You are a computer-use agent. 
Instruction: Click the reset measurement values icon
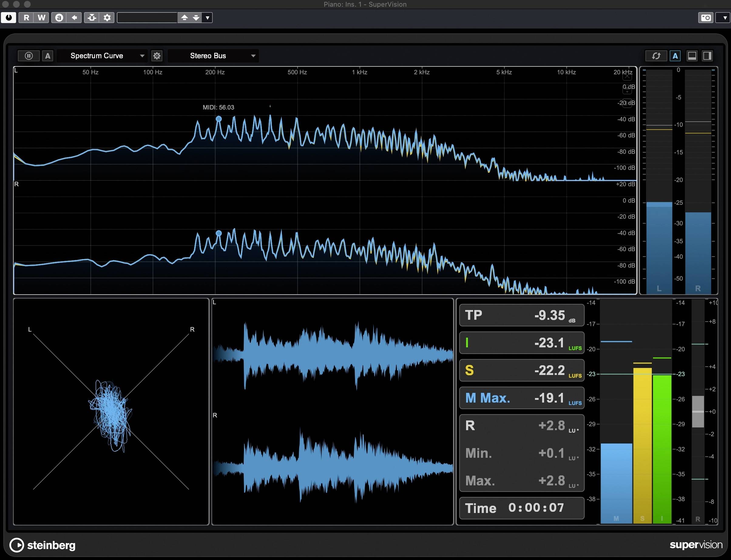[656, 56]
